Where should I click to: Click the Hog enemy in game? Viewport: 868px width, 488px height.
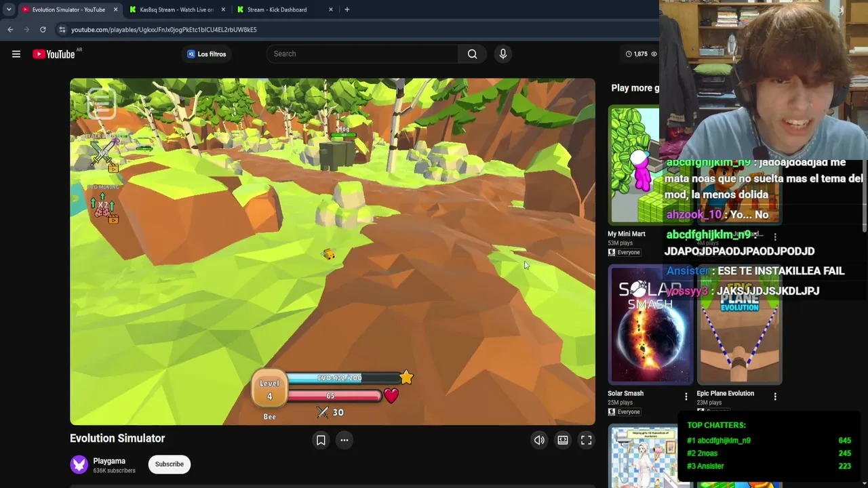tap(337, 155)
